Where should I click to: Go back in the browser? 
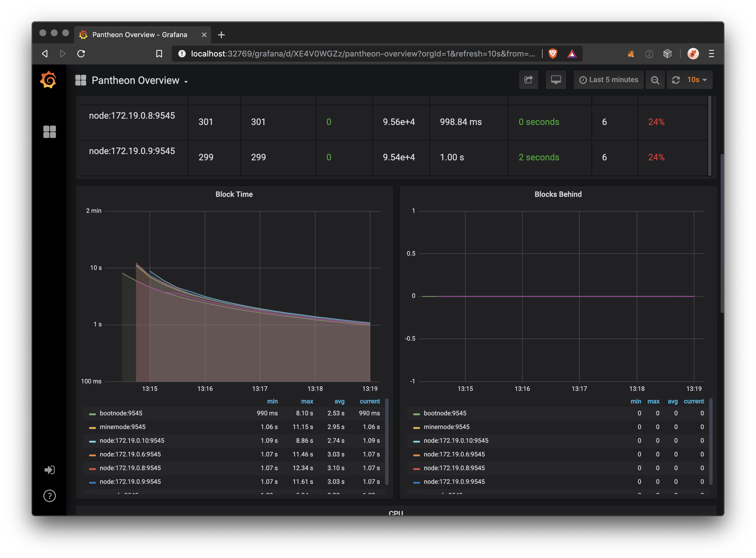click(x=45, y=54)
